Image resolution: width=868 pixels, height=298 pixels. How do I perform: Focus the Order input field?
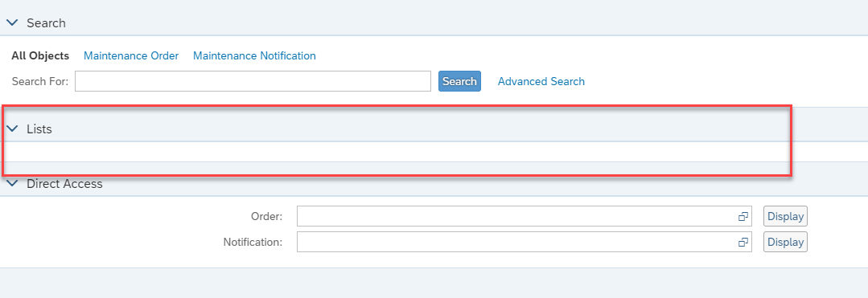click(525, 216)
